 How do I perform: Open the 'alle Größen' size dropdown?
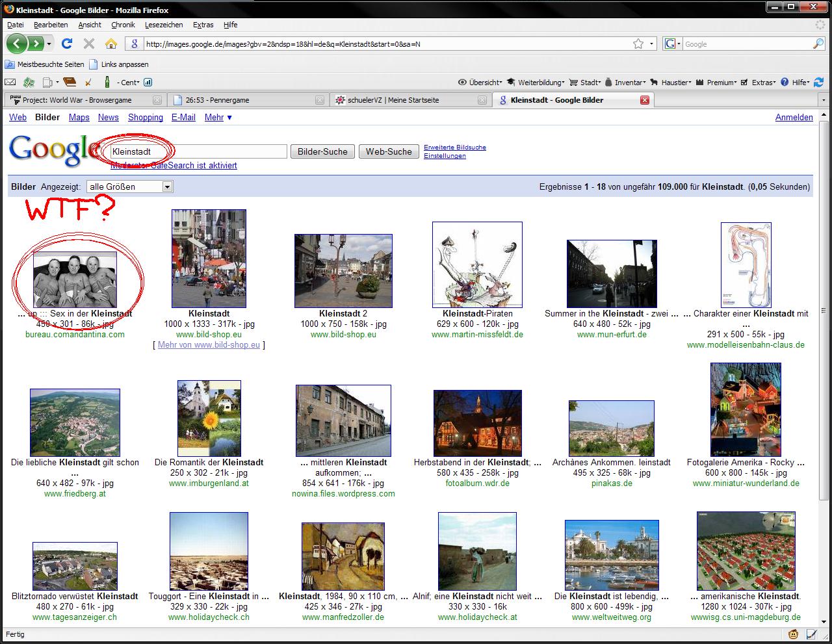click(x=130, y=187)
